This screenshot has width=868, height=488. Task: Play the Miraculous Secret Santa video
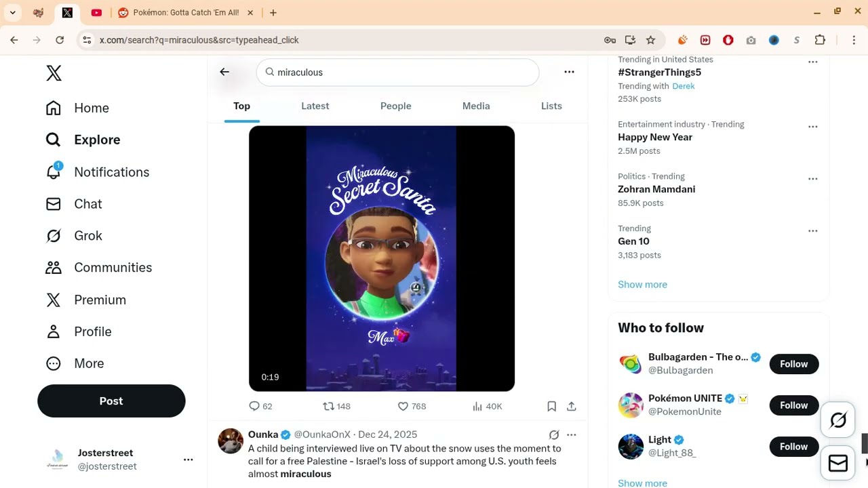(x=382, y=258)
